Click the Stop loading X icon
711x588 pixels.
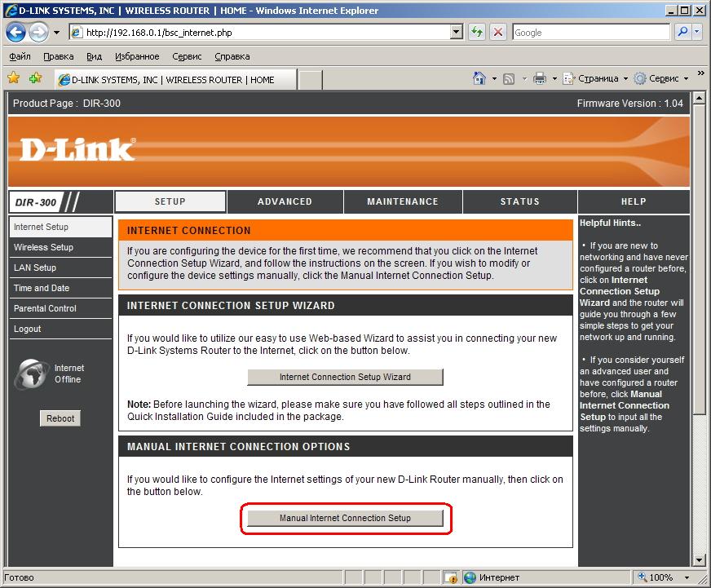(497, 33)
